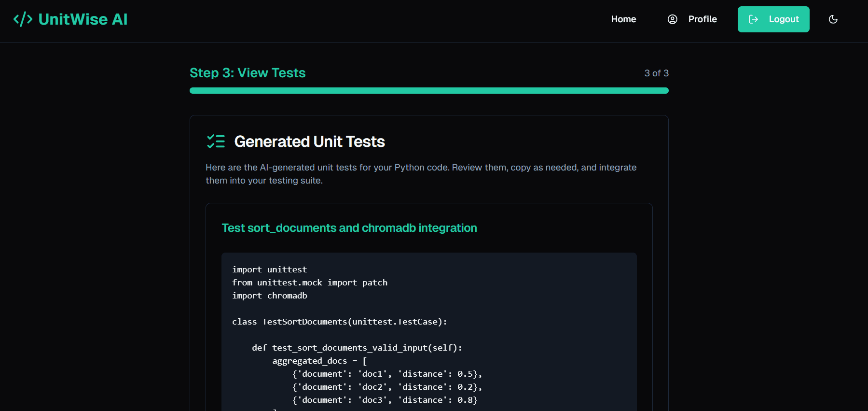
Task: Click the "aggregated_docs = [" code line
Action: click(319, 361)
